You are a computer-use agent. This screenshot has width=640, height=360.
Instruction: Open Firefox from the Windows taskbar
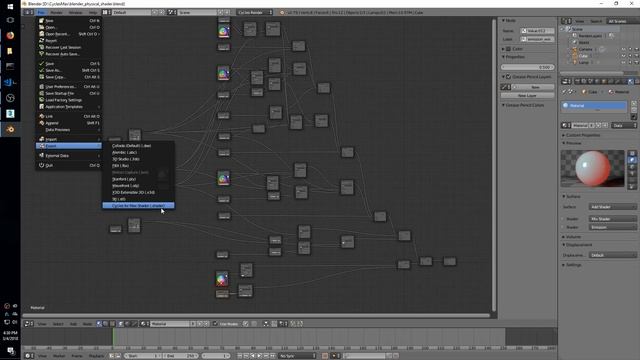pos(10,36)
